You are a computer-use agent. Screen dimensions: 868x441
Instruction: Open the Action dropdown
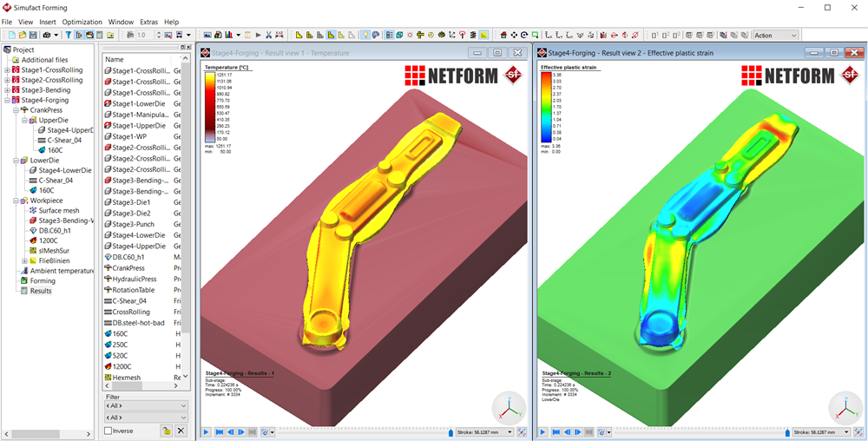click(x=775, y=36)
